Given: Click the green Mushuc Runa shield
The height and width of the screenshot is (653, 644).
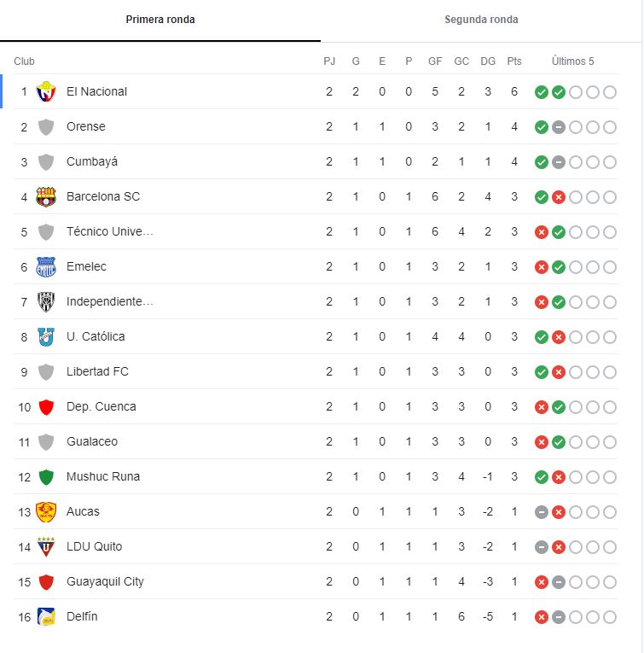Looking at the screenshot, I should coord(46,477).
